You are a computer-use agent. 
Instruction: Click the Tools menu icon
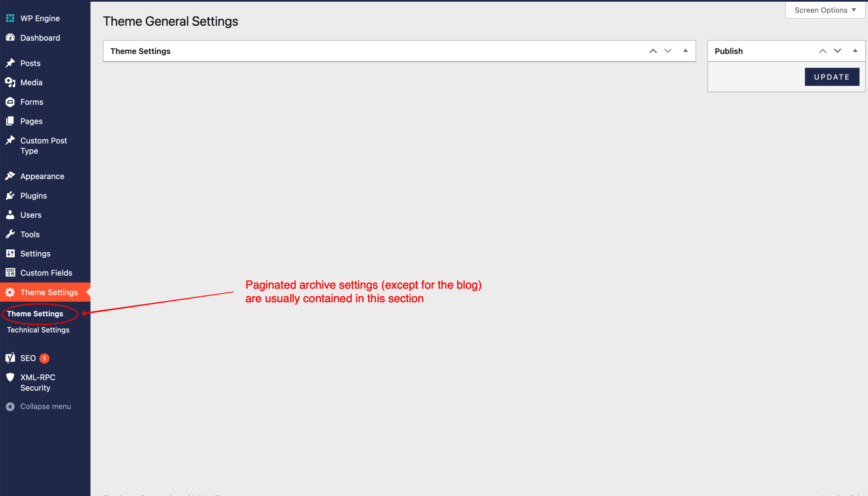point(10,234)
